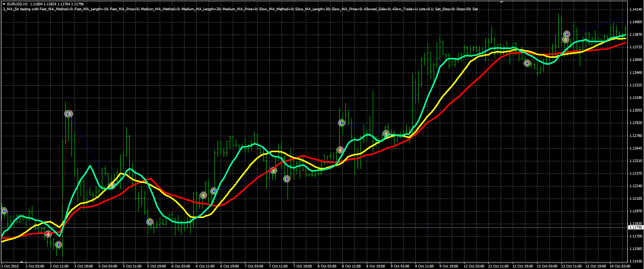Click the 1.14005 price scale label
This screenshot has height=269, width=644.
(636, 22)
